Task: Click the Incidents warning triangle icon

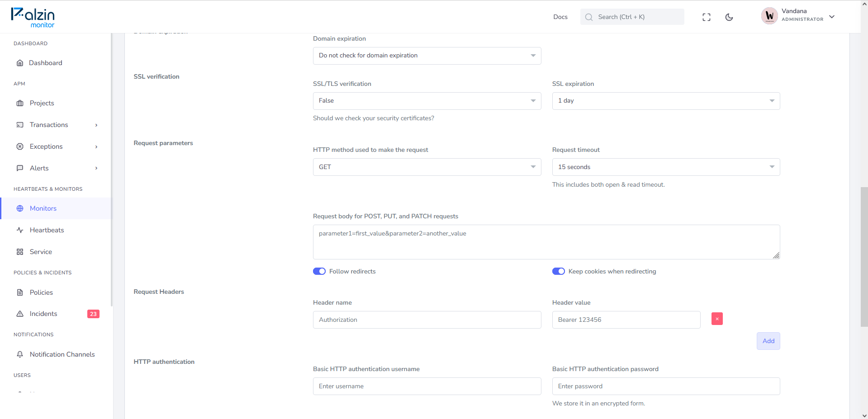Action: pos(20,314)
